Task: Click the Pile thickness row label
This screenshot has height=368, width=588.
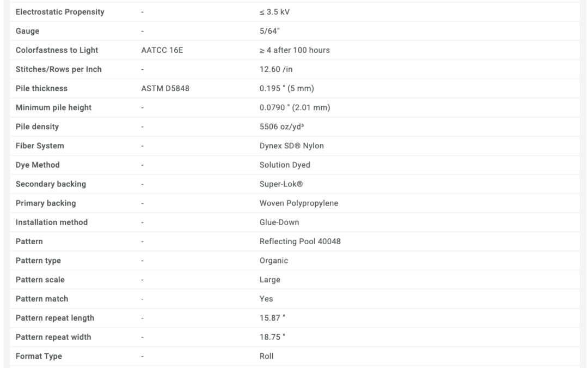Action: (41, 89)
